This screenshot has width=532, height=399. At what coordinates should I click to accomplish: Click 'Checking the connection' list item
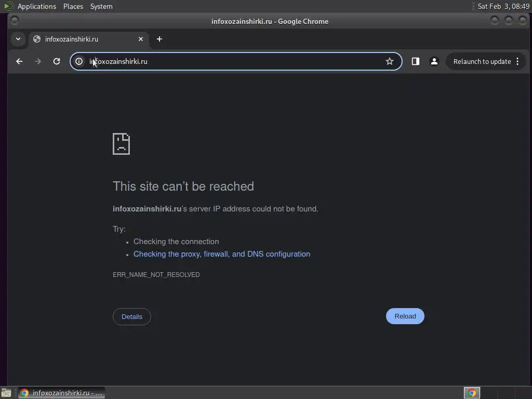(x=176, y=242)
